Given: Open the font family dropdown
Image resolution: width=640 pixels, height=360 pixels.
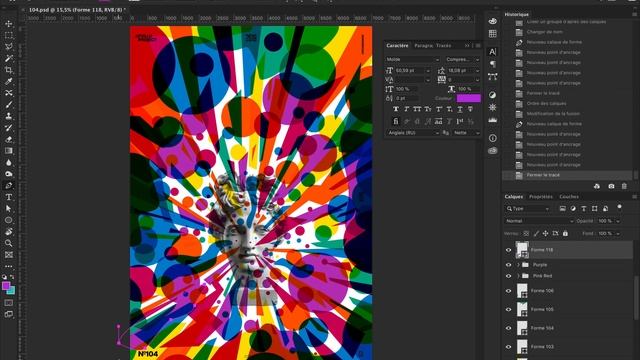Looking at the screenshot, I should 412,60.
